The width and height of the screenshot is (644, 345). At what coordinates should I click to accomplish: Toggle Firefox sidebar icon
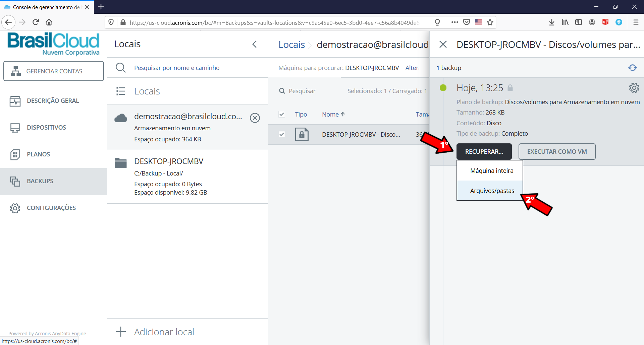[579, 22]
